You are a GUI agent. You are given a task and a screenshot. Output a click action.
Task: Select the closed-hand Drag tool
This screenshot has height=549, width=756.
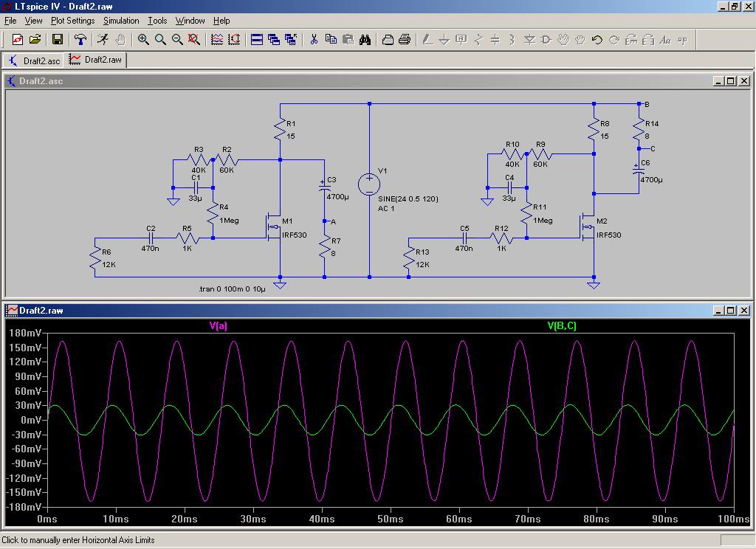point(580,40)
